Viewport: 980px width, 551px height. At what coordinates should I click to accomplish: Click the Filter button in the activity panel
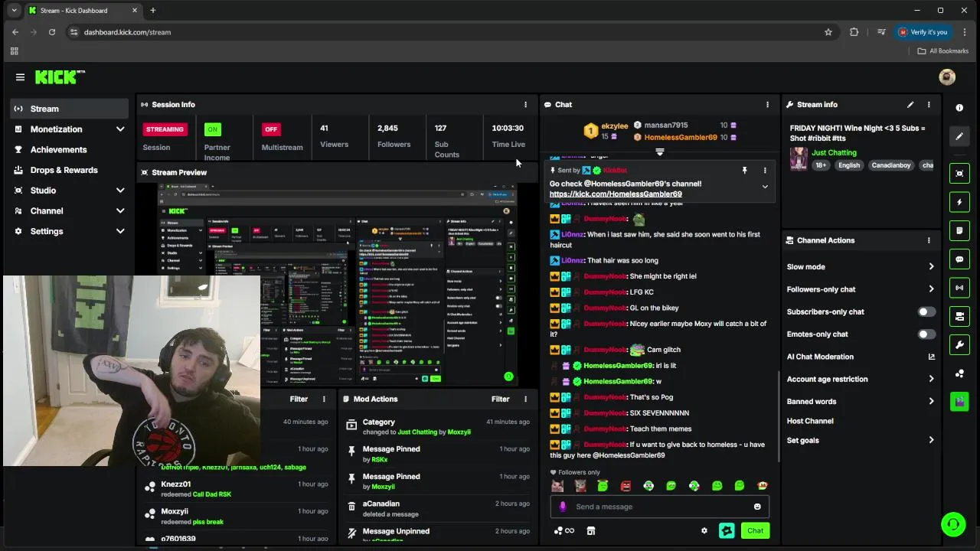pos(299,399)
